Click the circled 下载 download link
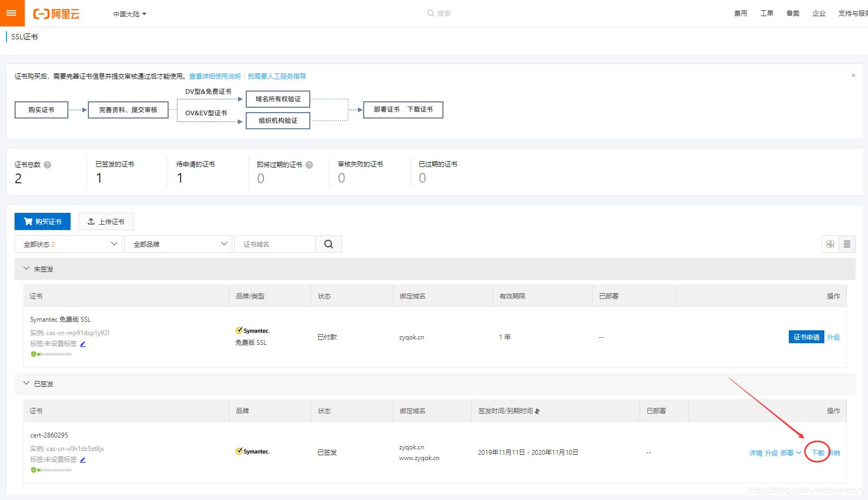The image size is (868, 500). (818, 453)
